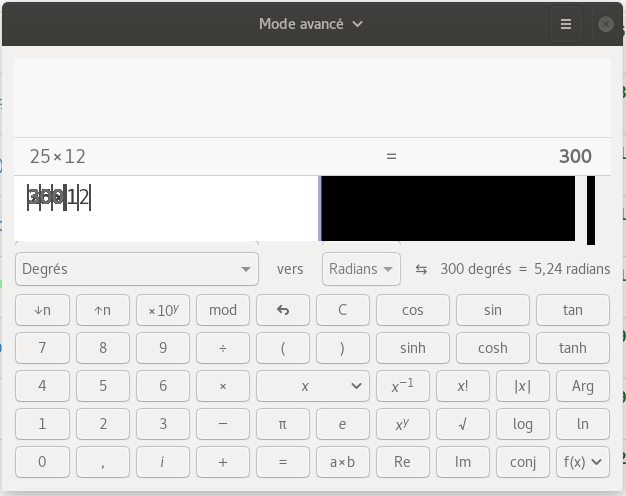This screenshot has width=626, height=496.
Task: Click the plus + key
Action: (223, 462)
